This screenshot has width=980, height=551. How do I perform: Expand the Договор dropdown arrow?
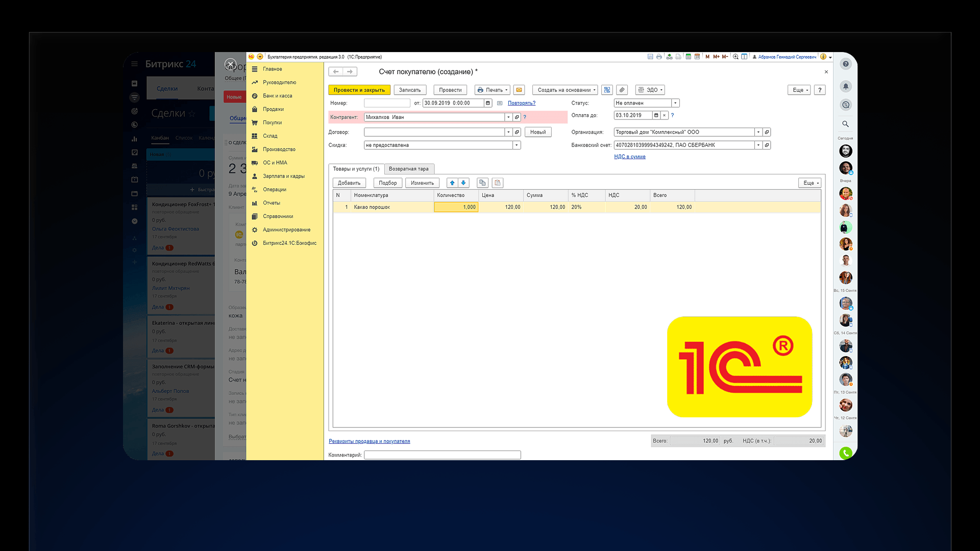click(x=508, y=132)
